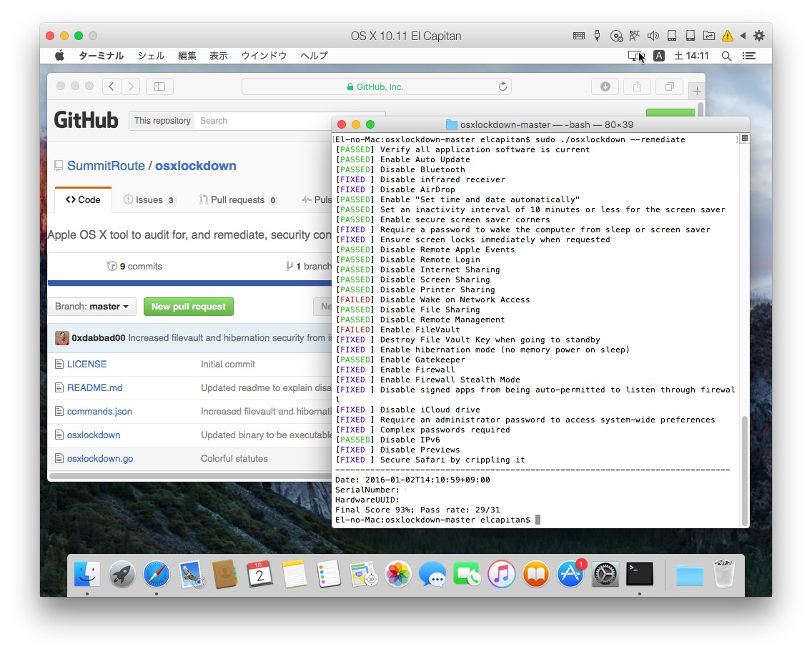
Task: Open 表示 menu
Action: point(219,56)
